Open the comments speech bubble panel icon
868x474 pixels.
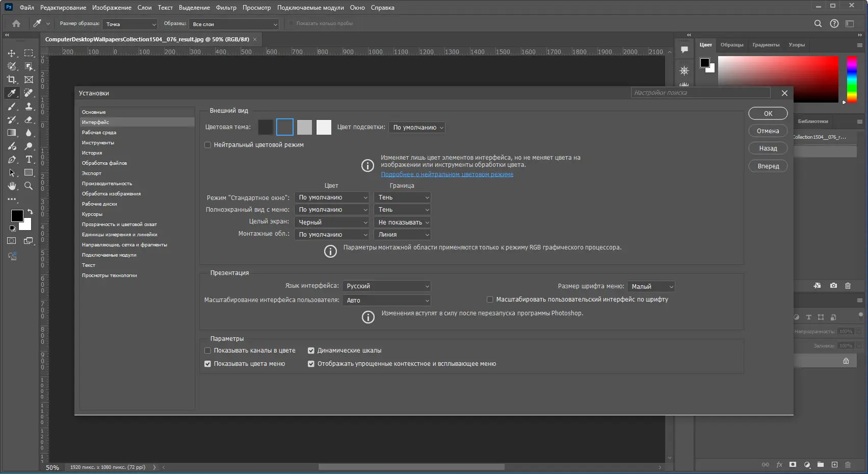pyautogui.click(x=685, y=50)
